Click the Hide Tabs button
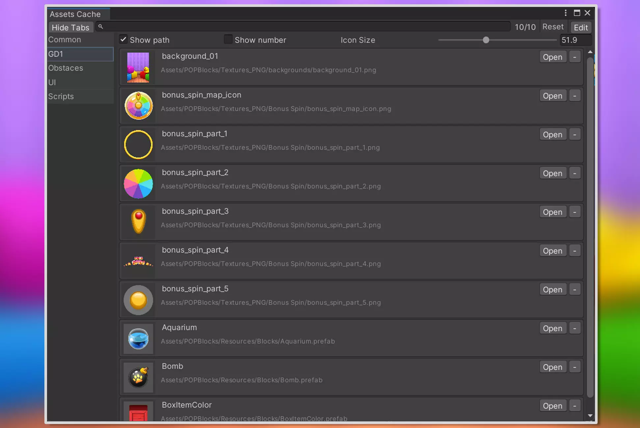640x428 pixels. tap(70, 27)
